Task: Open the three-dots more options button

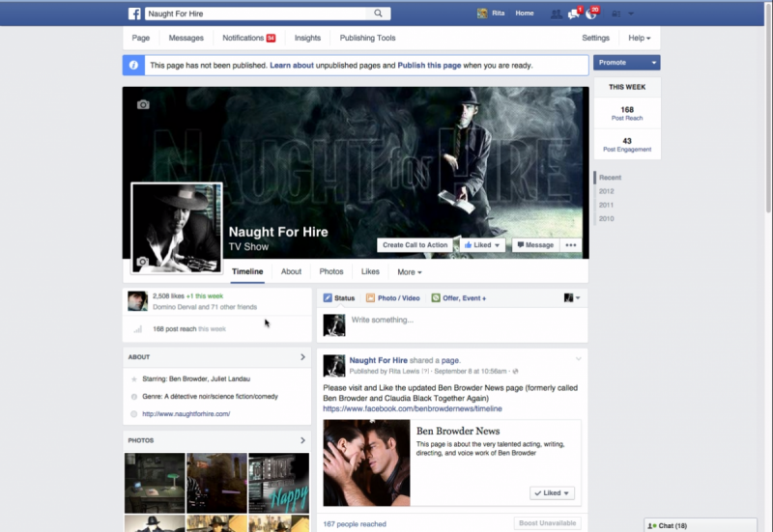Action: click(571, 245)
